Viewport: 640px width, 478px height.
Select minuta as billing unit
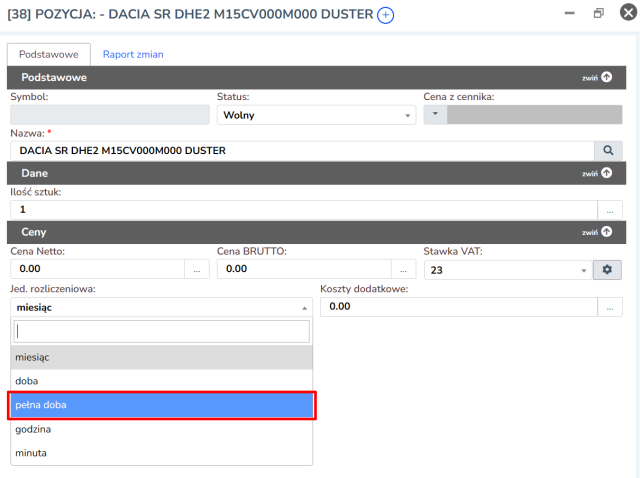click(161, 453)
